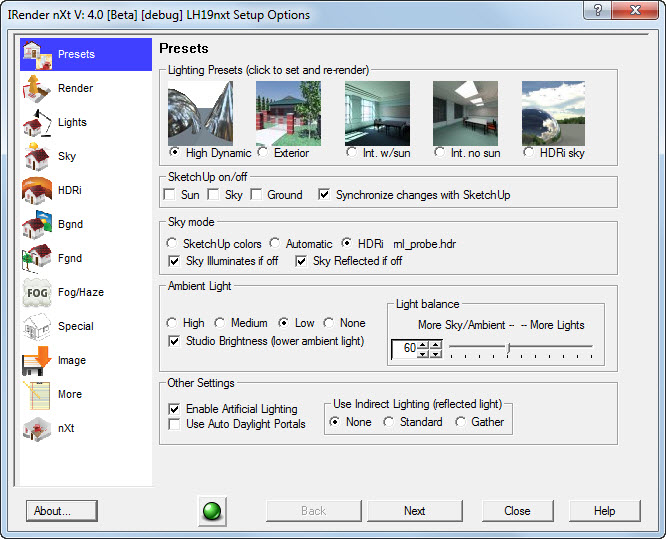Open the Bgnd background icon

37,225
